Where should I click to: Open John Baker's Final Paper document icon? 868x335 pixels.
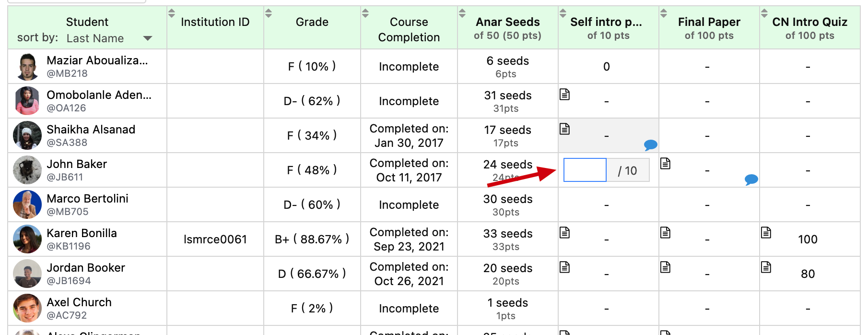point(666,164)
